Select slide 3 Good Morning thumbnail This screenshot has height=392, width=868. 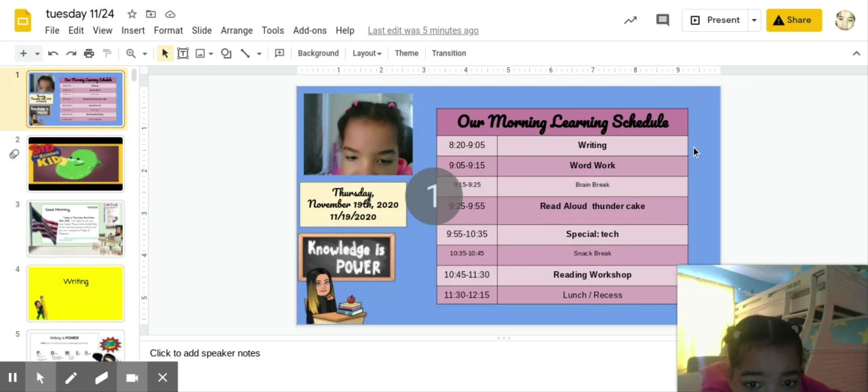(x=75, y=229)
